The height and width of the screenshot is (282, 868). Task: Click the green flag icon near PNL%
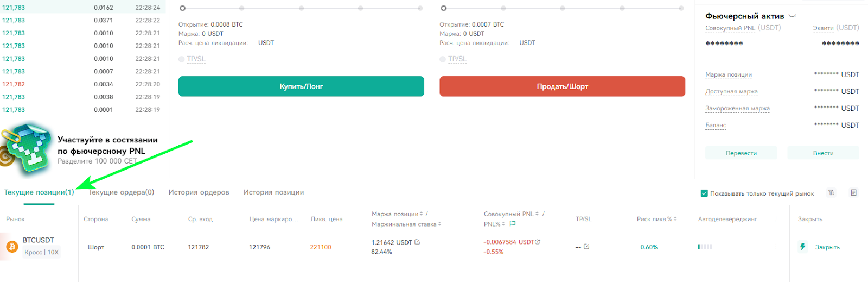point(513,224)
